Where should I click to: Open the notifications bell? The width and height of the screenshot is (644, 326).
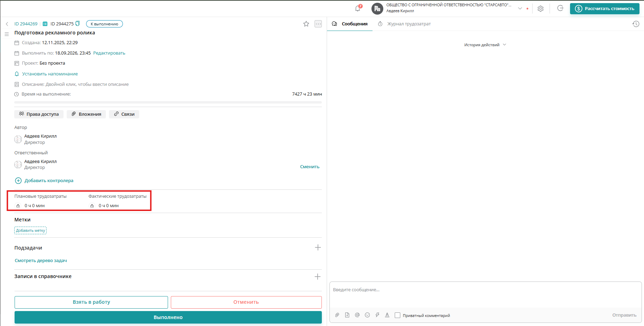(358, 8)
